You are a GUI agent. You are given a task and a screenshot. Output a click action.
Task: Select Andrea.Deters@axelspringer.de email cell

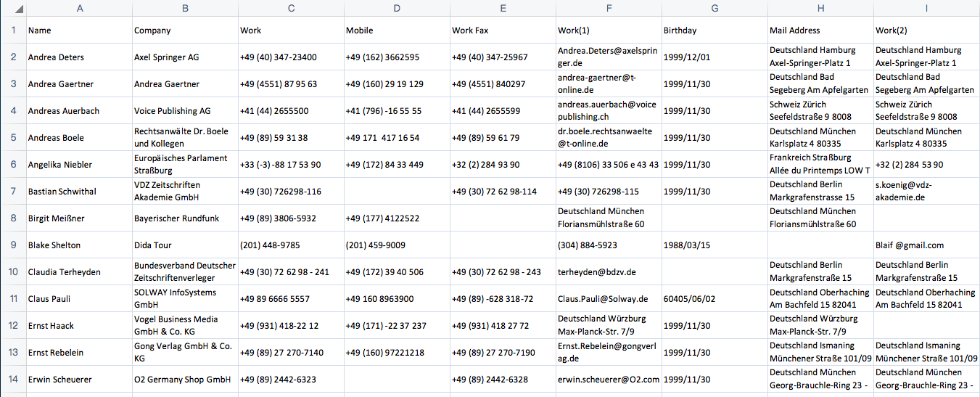coord(609,57)
